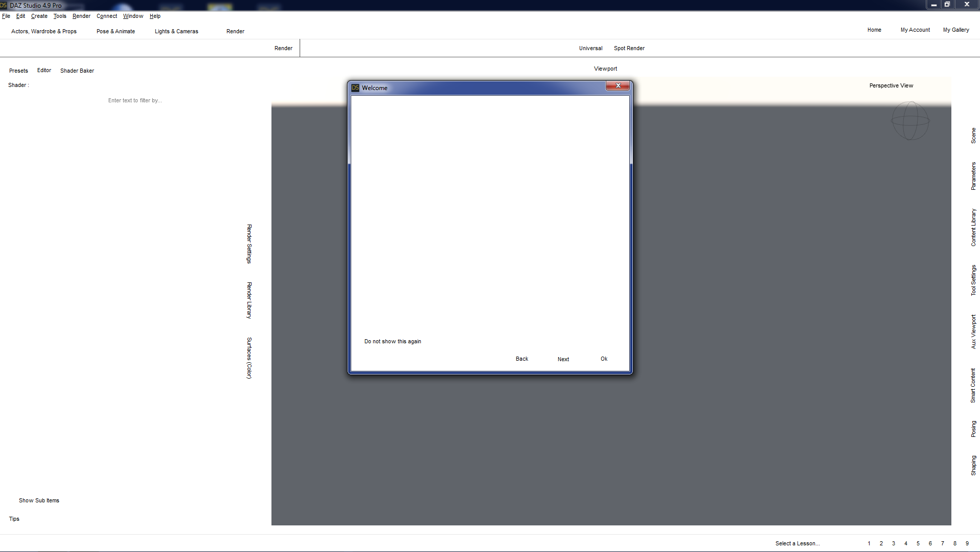Switch to the Editor tab
Image resolution: width=980 pixels, height=552 pixels.
pos(44,71)
